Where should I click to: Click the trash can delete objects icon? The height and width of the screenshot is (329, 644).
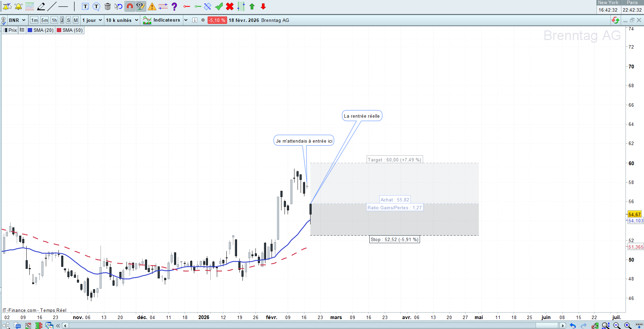(107, 6)
